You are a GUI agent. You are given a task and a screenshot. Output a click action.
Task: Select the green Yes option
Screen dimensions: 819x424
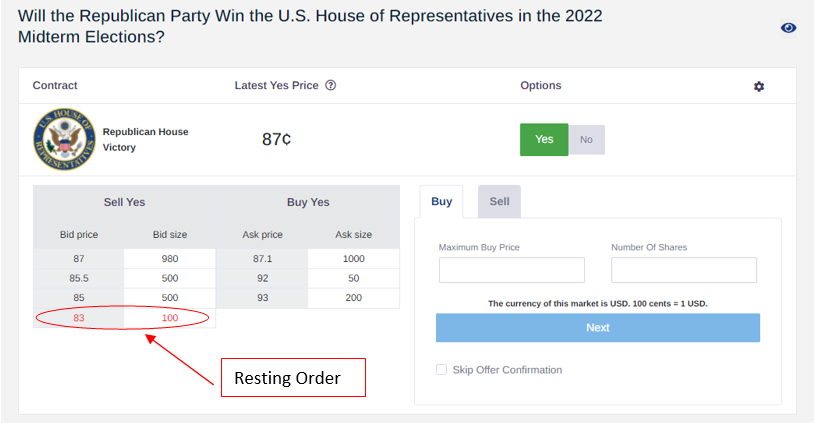click(x=544, y=139)
